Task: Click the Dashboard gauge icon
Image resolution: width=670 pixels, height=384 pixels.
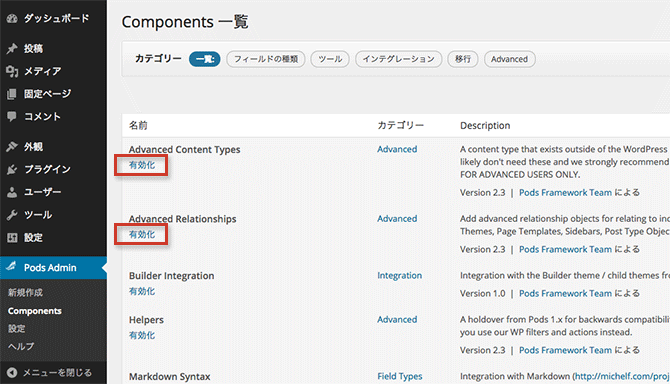Action: click(x=12, y=18)
